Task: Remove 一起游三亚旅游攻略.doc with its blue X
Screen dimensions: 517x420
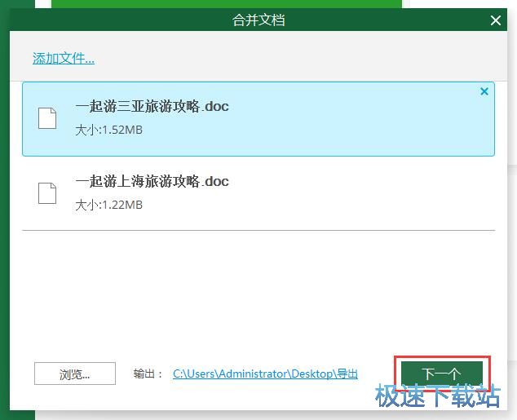Action: 484,91
